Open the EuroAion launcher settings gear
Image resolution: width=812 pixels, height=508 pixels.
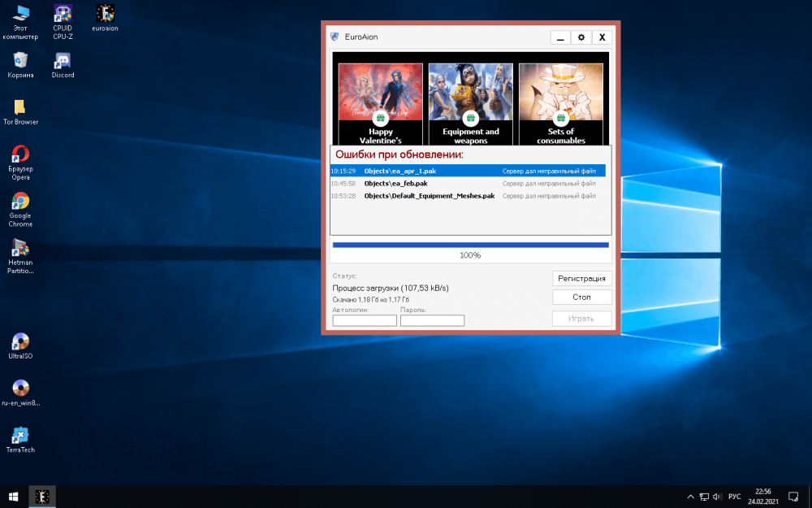point(581,37)
